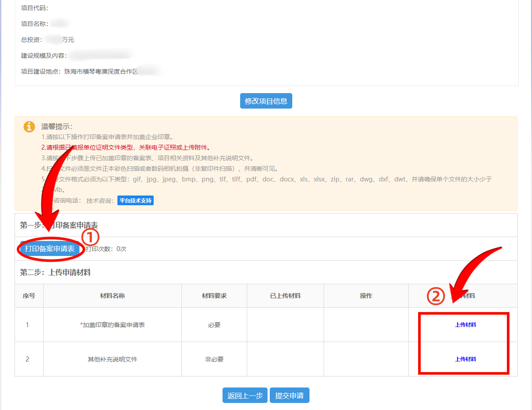
Task: Click the 打印备案申请表 button
Action: click(x=50, y=248)
